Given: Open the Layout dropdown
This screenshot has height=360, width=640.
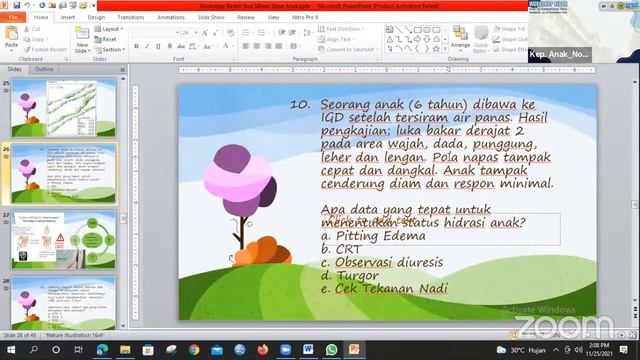Looking at the screenshot, I should click(109, 29).
